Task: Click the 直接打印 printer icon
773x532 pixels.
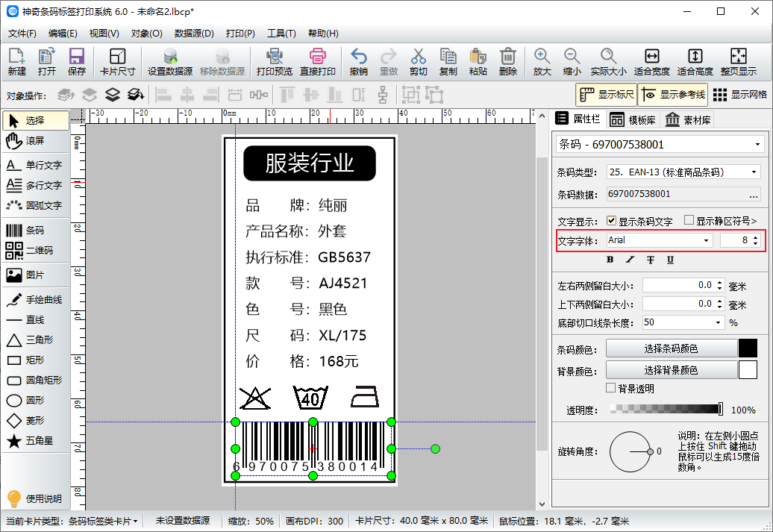Action: pyautogui.click(x=318, y=62)
